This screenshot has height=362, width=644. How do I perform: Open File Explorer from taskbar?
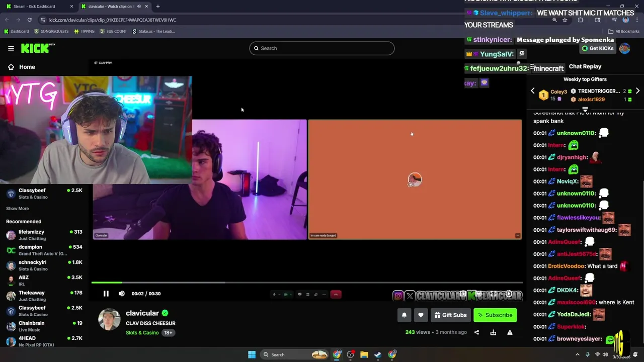pyautogui.click(x=364, y=354)
